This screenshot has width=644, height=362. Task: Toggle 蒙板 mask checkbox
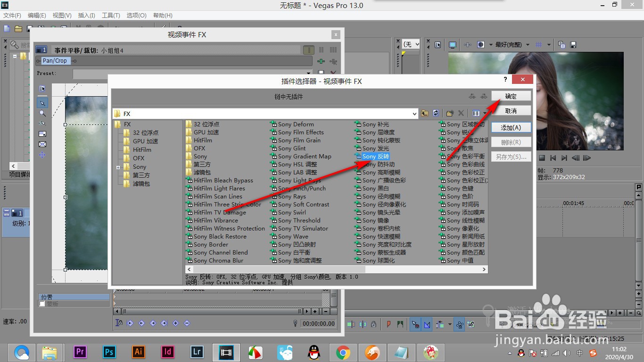(42, 304)
